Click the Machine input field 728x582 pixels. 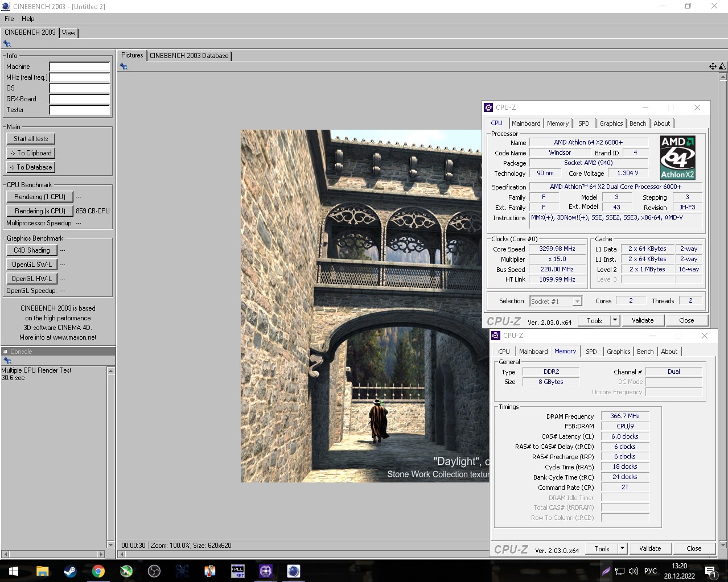coord(79,67)
